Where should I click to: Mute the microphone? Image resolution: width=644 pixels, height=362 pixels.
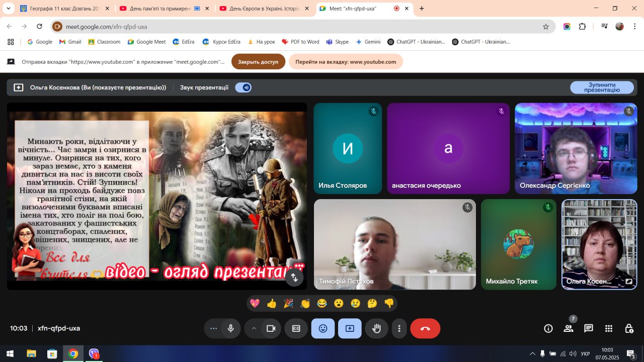[231, 329]
